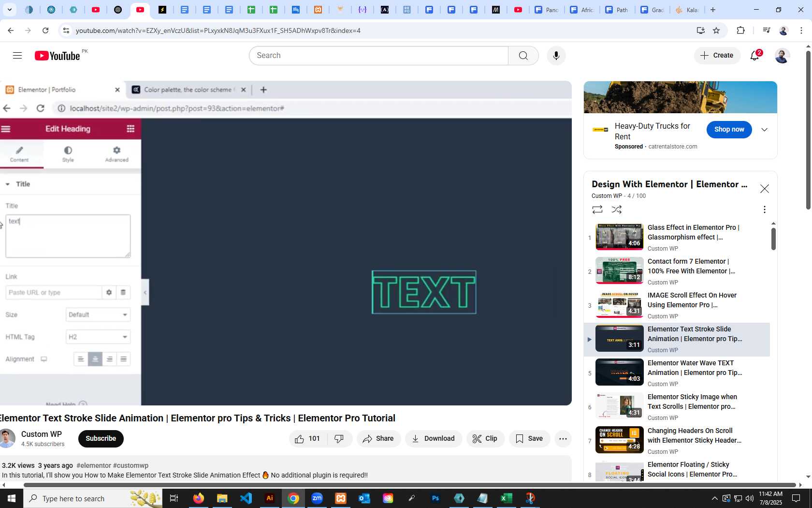Close the playlist panel

coord(764,189)
